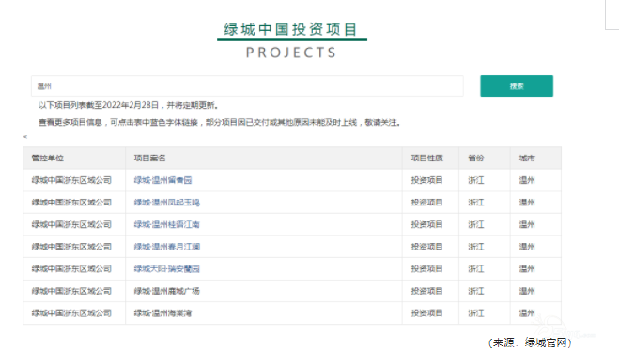Click the small left arrow above table

click(x=25, y=136)
